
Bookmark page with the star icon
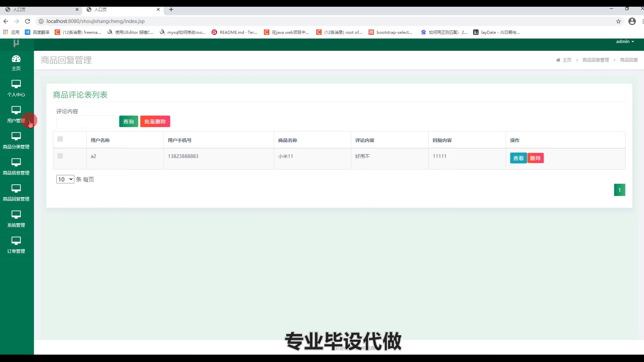[x=618, y=21]
